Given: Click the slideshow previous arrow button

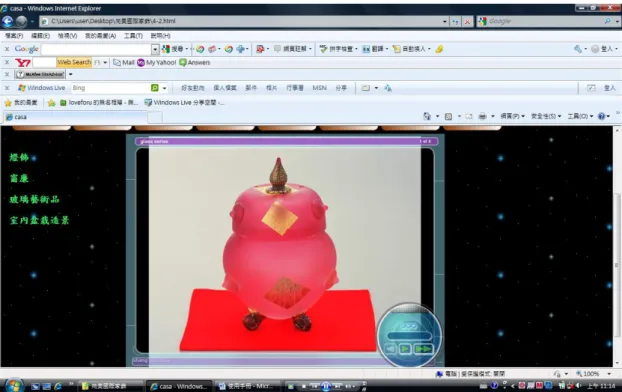Looking at the screenshot, I should click(x=390, y=349).
